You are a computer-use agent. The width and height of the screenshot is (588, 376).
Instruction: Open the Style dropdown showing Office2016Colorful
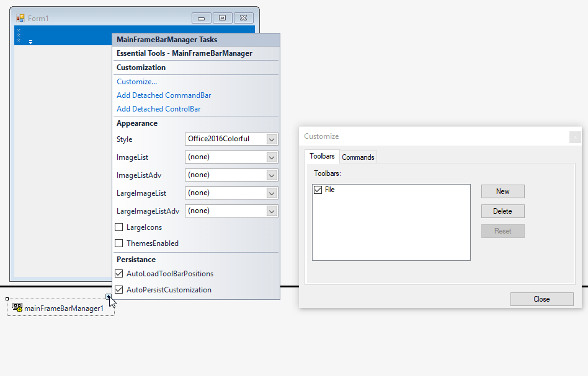point(272,139)
